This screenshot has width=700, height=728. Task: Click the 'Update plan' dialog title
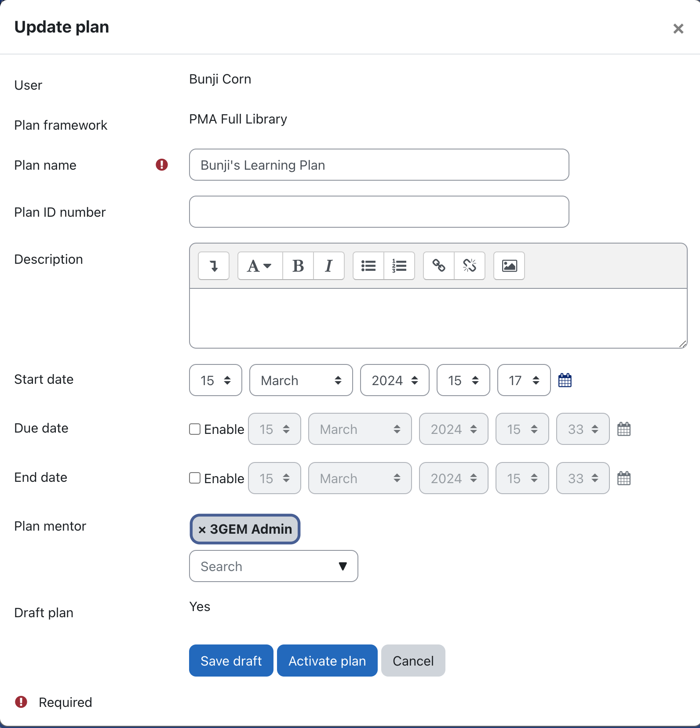(62, 27)
